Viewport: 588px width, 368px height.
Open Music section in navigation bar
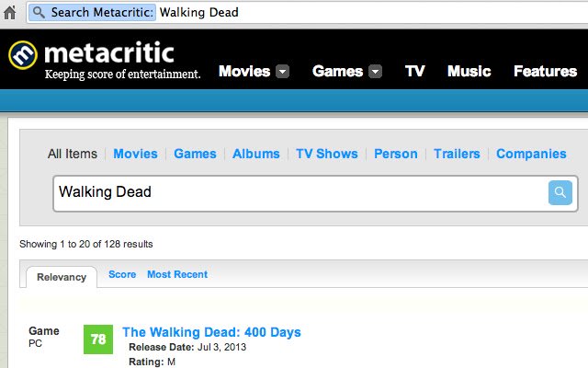(x=469, y=71)
